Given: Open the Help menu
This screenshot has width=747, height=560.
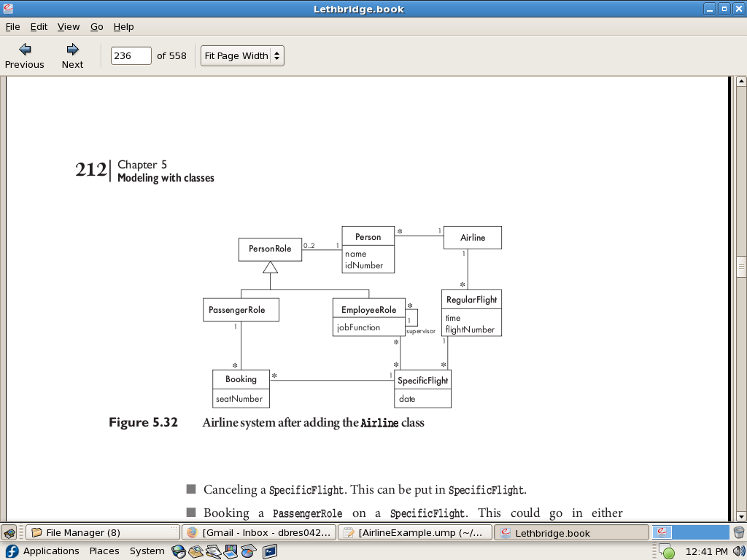Looking at the screenshot, I should click(123, 27).
